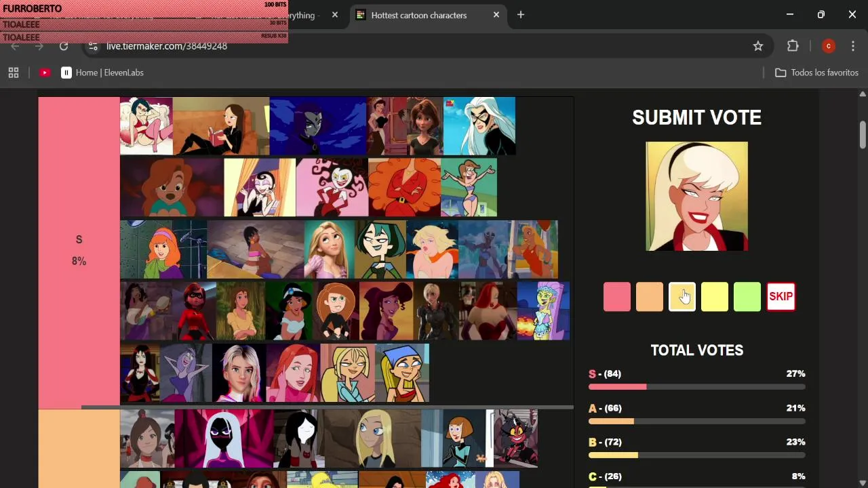
Task: Click the S tier label cell
Action: coord(79,253)
